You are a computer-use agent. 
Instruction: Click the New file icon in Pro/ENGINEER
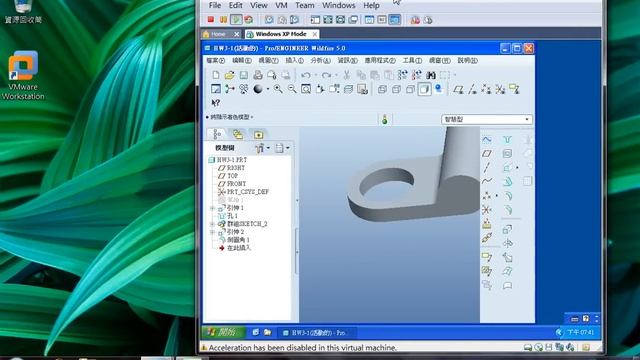click(216, 75)
